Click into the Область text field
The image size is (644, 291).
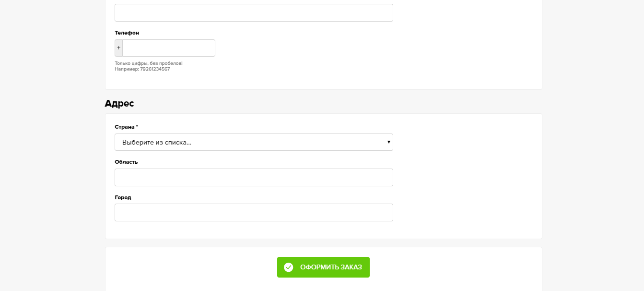pyautogui.click(x=254, y=177)
